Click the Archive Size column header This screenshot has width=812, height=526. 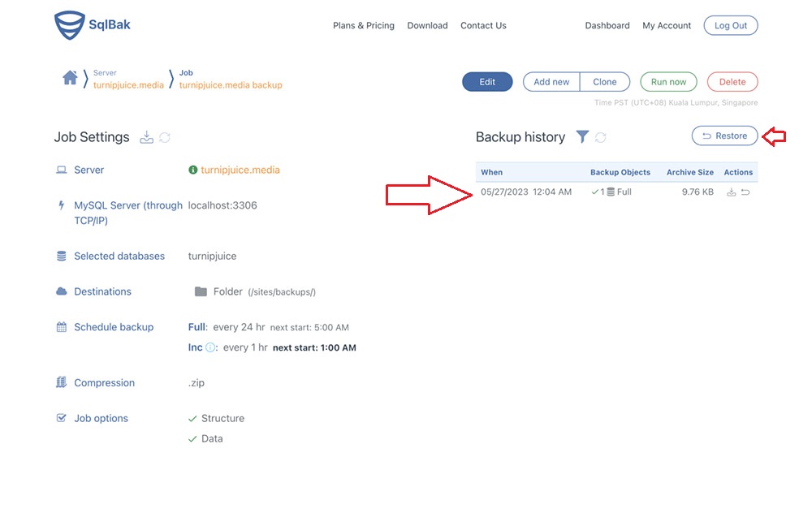click(689, 172)
